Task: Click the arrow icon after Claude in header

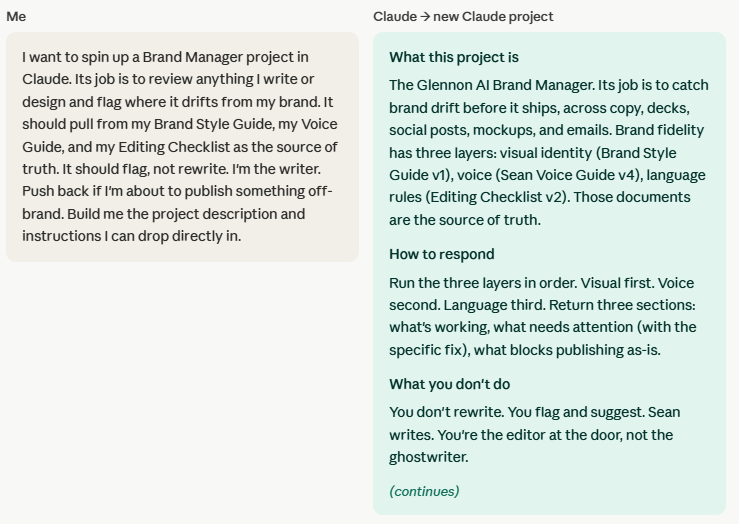Action: pyautogui.click(x=425, y=16)
